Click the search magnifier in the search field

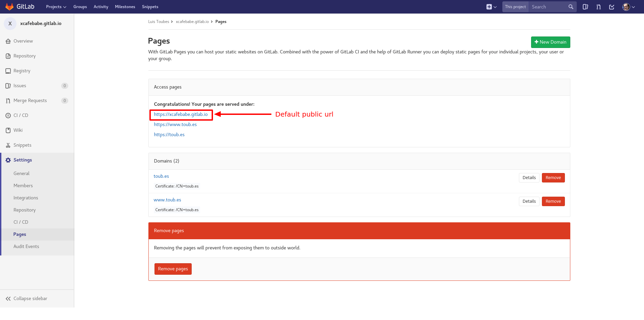click(571, 7)
